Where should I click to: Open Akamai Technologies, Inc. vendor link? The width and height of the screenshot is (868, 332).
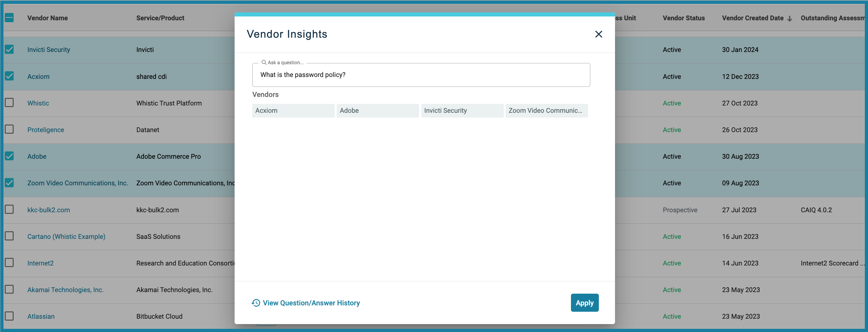tap(65, 290)
